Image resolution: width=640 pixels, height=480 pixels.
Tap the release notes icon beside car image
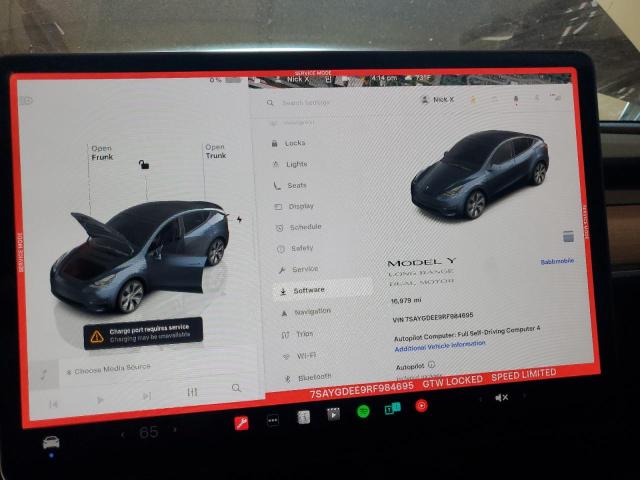coord(568,236)
